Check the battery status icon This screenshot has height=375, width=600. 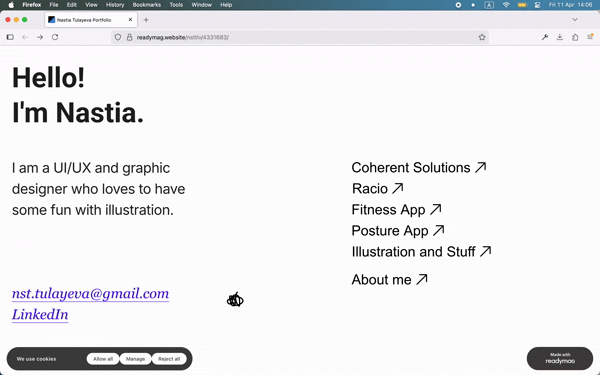[522, 5]
